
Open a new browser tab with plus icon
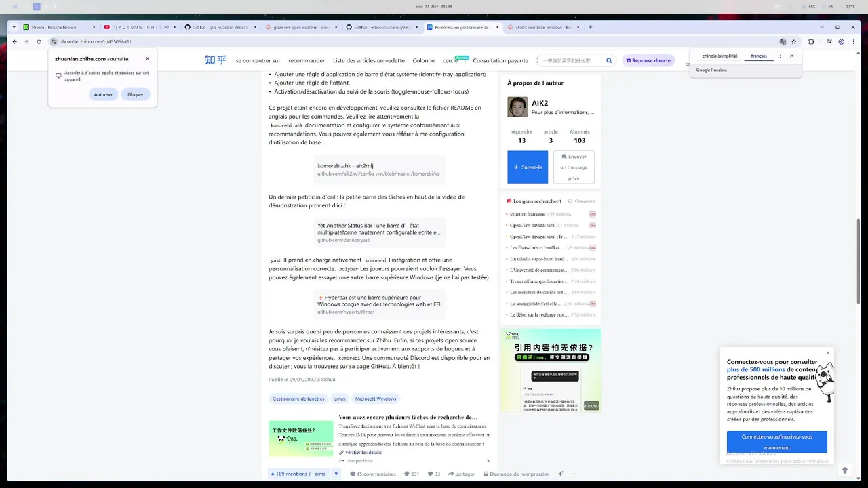point(590,27)
